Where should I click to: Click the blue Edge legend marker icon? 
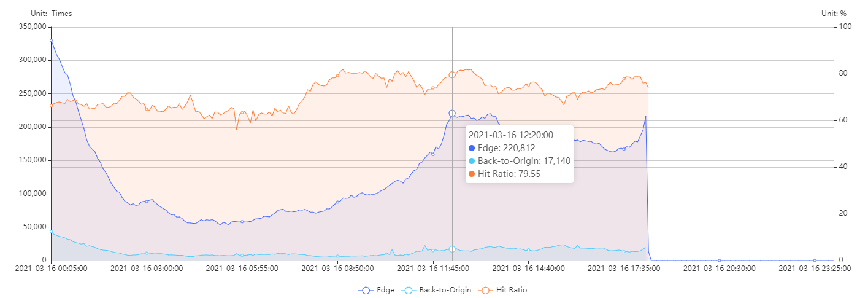point(366,290)
